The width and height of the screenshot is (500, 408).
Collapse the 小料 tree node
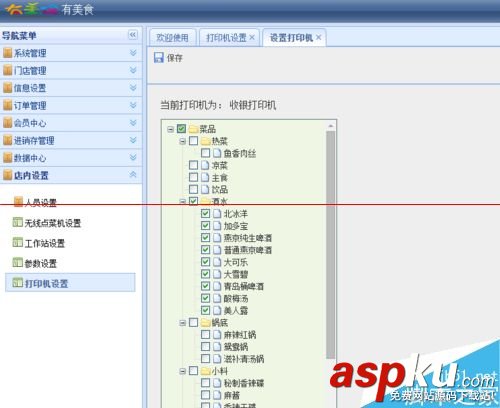(183, 371)
